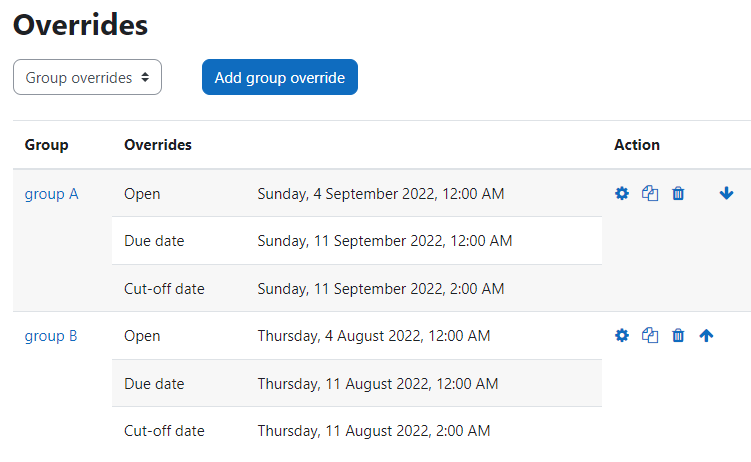Duplicate the group B override

(x=650, y=335)
